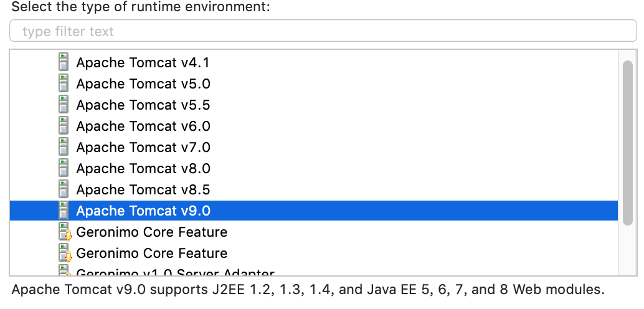Select the second Geronimo Core Feature label

[x=152, y=253]
